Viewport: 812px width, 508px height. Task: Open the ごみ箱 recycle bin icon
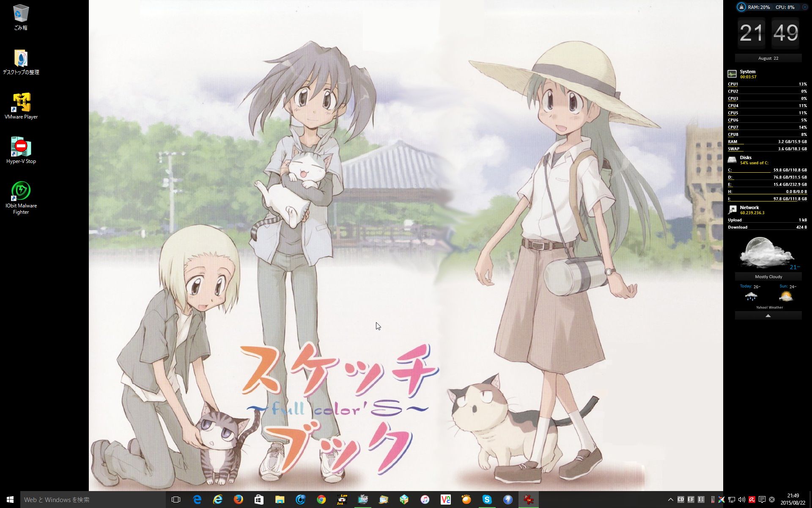pos(21,17)
